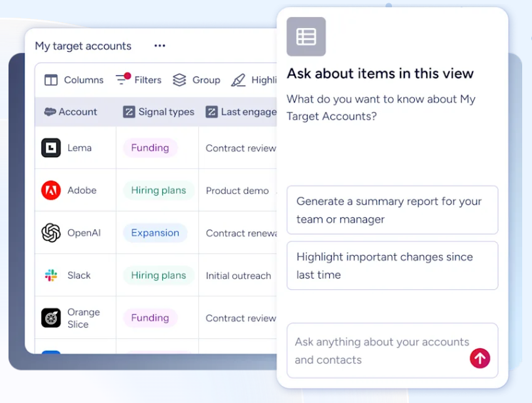The width and height of the screenshot is (532, 403).
Task: Click the Ask about items in this view heading
Action: pyautogui.click(x=380, y=74)
